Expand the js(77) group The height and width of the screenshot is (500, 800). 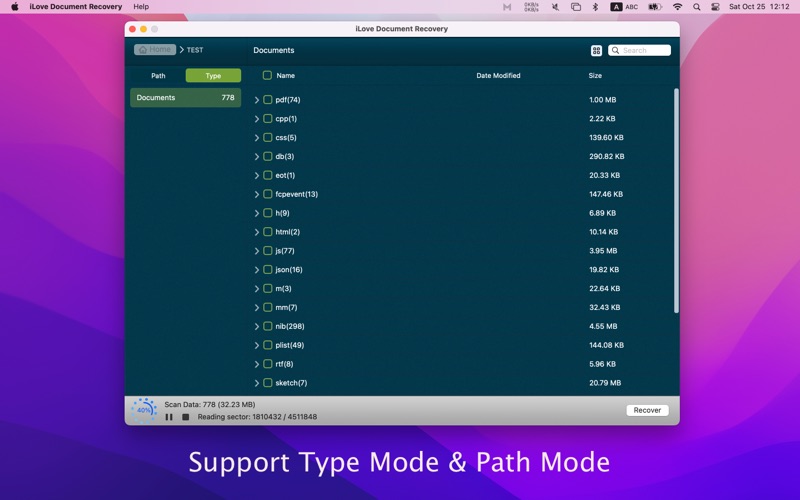257,251
